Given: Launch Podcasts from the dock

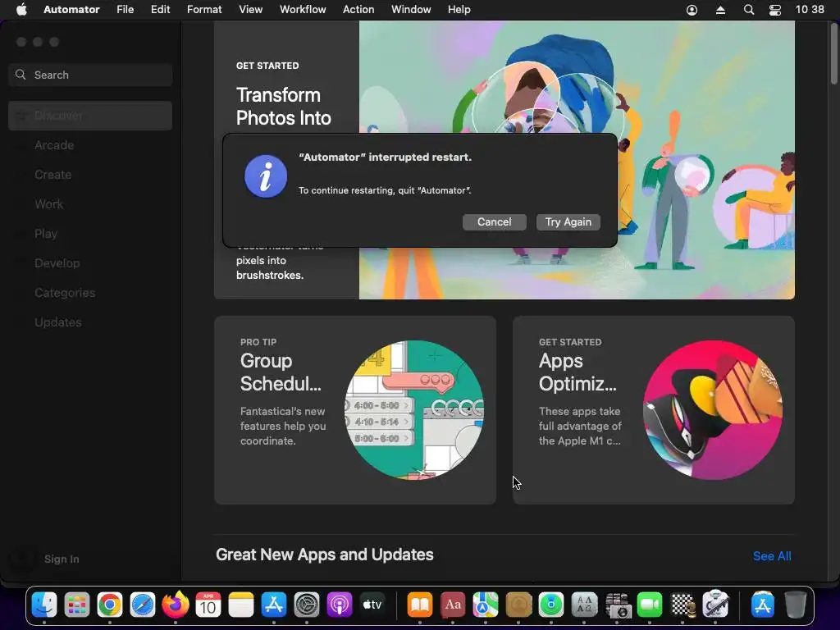Looking at the screenshot, I should tap(340, 605).
